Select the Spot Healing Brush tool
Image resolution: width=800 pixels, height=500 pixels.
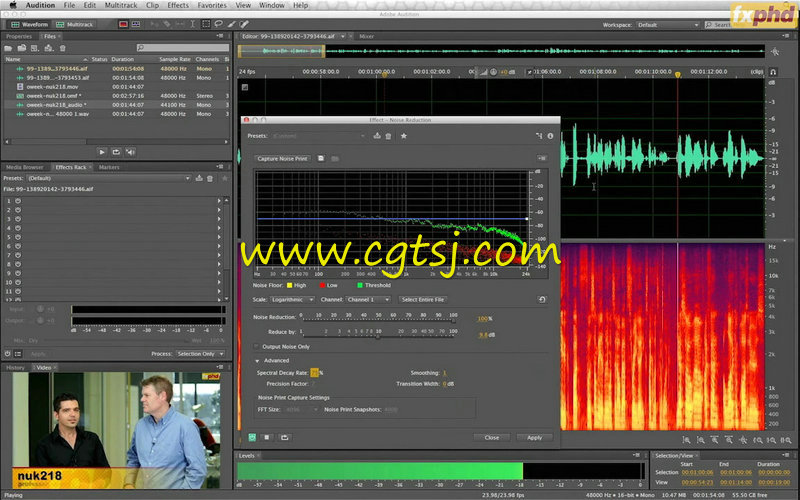pos(244,24)
